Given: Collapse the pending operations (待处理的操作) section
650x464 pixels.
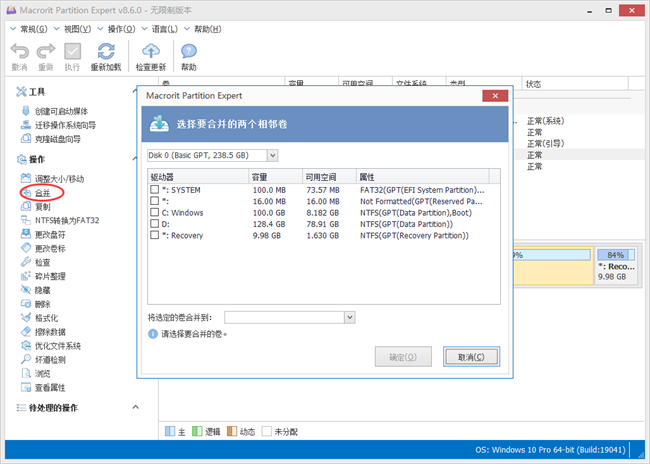Looking at the screenshot, I should pyautogui.click(x=135, y=407).
